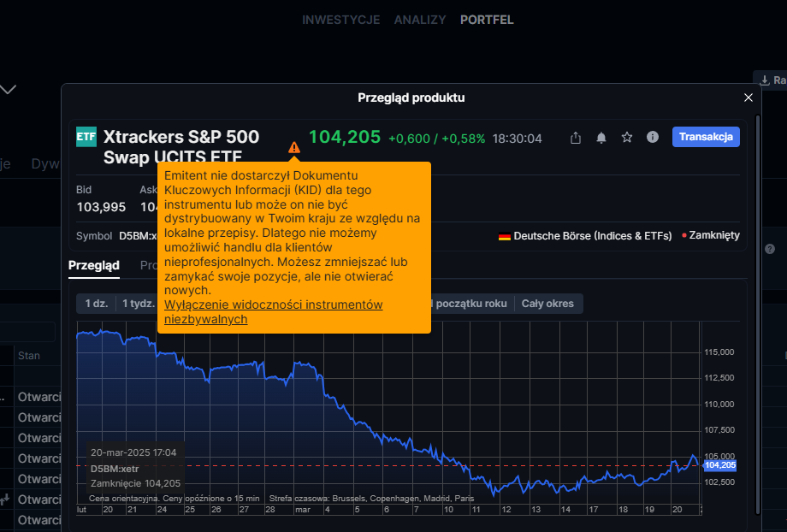Screen dimensions: 787x532
Task: Go to the ANALIZY section
Action: (x=420, y=20)
